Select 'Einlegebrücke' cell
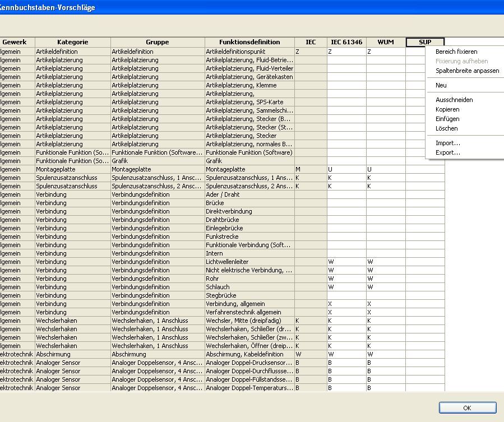The width and height of the screenshot is (504, 422). click(249, 228)
